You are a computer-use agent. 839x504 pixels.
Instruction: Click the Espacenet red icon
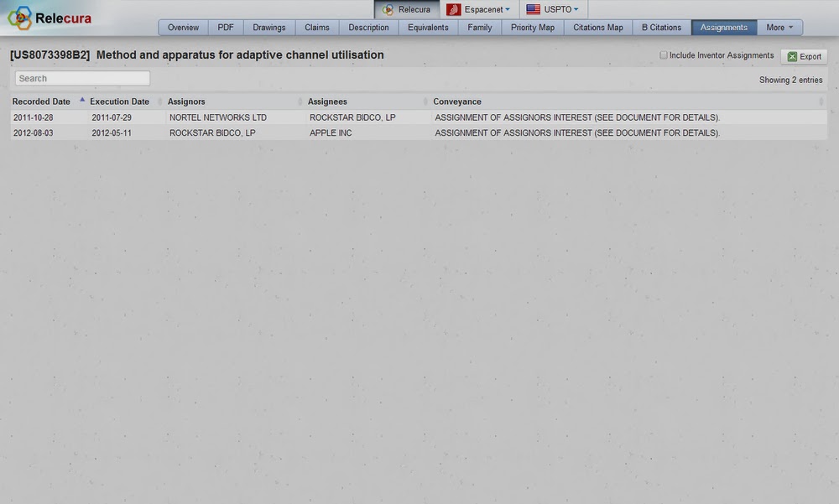coord(453,9)
